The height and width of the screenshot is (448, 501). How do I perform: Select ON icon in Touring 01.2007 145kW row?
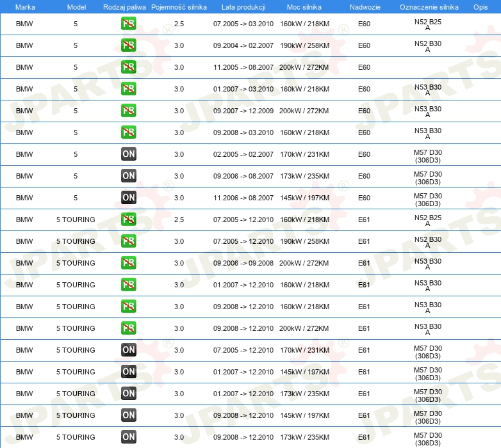(x=129, y=372)
